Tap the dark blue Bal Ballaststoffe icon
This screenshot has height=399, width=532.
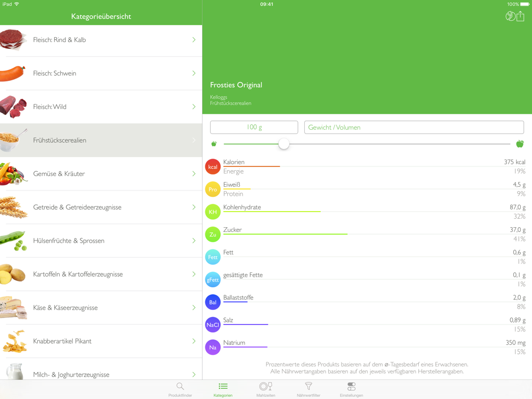pyautogui.click(x=213, y=302)
